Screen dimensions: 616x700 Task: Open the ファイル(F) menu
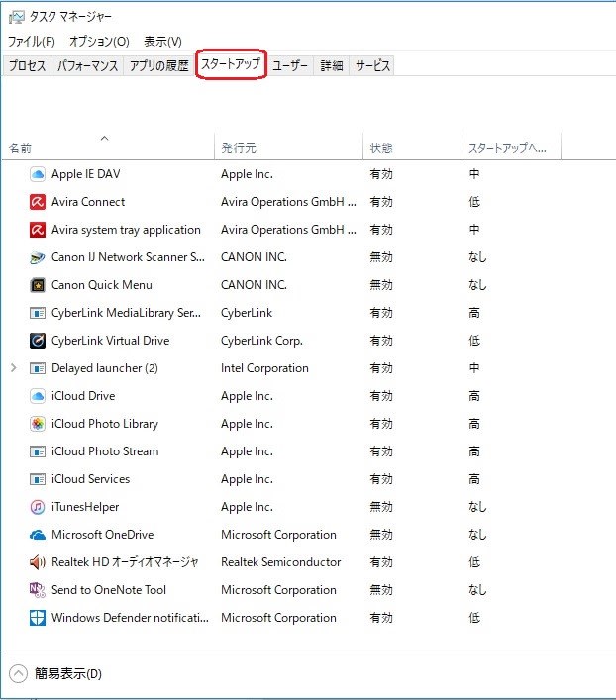click(x=32, y=42)
